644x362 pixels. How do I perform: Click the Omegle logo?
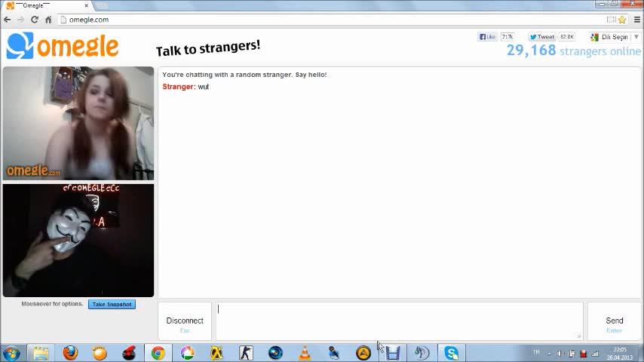coord(63,45)
